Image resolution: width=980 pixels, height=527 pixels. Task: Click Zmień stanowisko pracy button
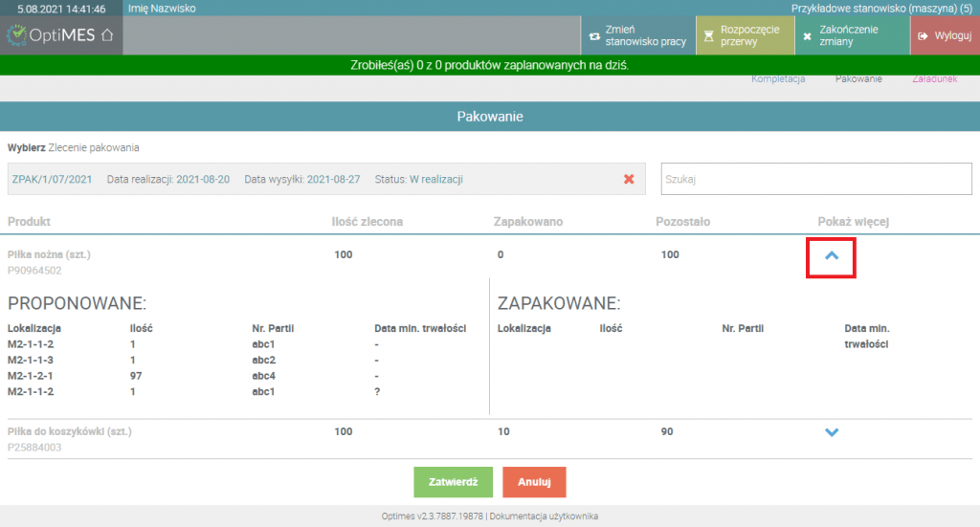(638, 35)
